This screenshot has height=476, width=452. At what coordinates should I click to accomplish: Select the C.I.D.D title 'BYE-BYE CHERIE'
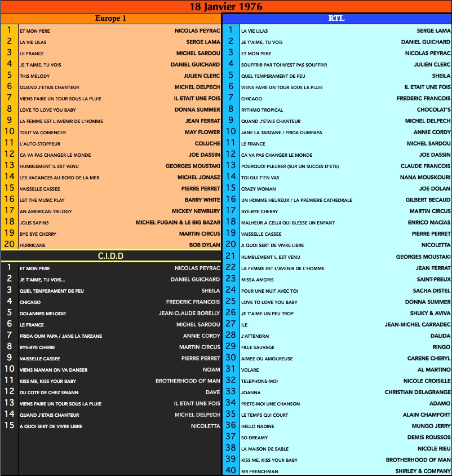click(x=37, y=347)
